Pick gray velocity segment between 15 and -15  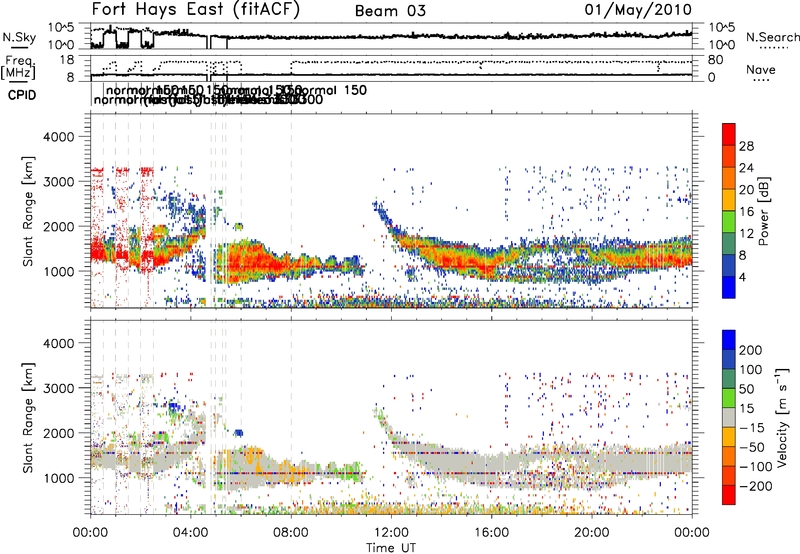729,418
